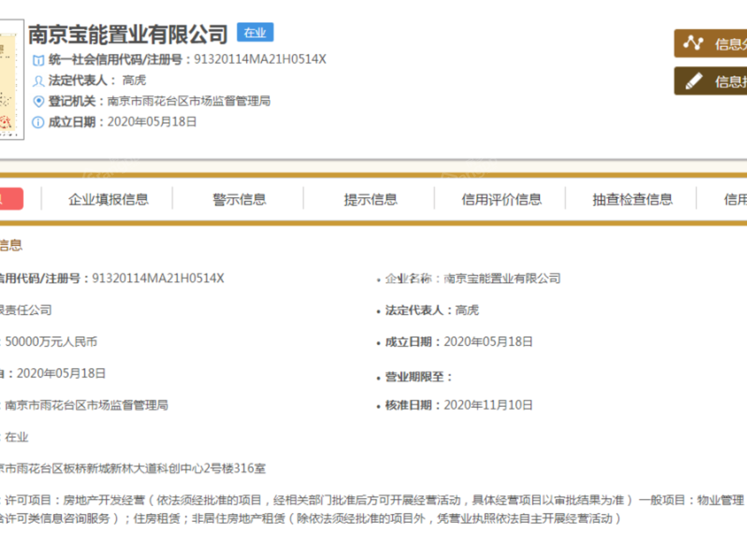This screenshot has height=560, width=747.
Task: Click the establishment date info icon
Action: pos(39,122)
